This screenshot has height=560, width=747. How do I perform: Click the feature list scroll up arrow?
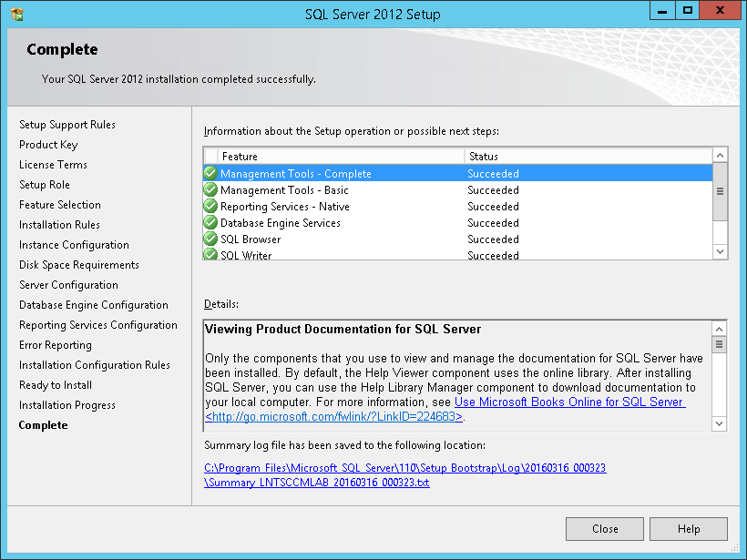click(x=720, y=155)
